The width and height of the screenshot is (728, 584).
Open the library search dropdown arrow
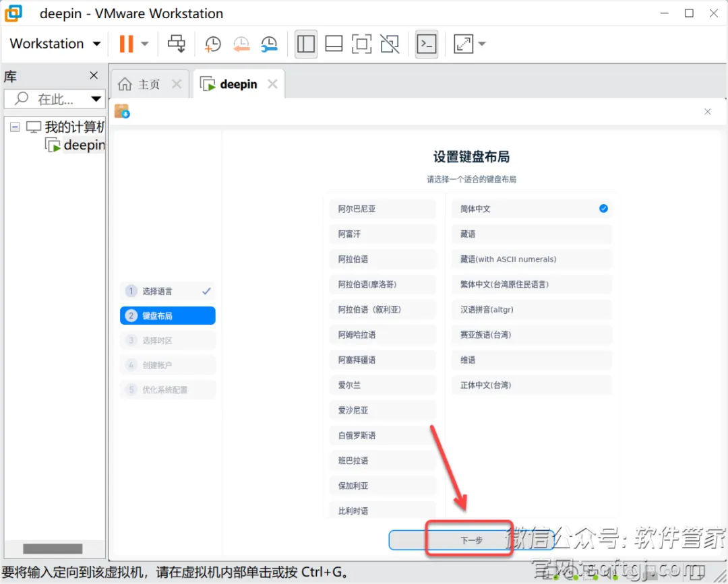96,99
